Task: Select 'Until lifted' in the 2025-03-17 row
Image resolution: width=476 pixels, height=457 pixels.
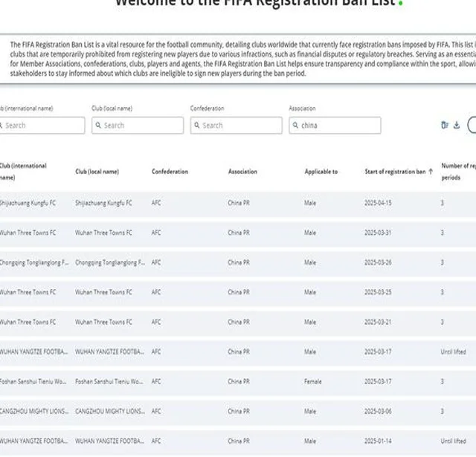Action: click(453, 351)
